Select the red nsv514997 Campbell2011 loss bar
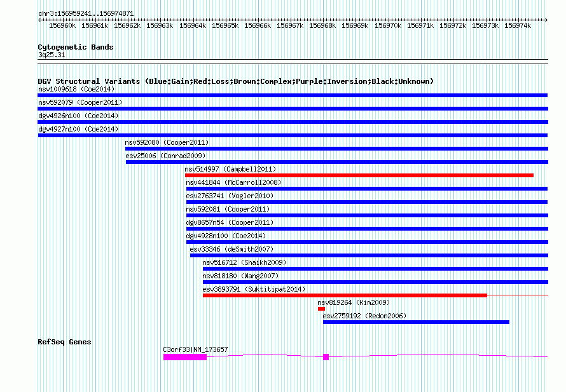This screenshot has height=392, width=566. [359, 175]
